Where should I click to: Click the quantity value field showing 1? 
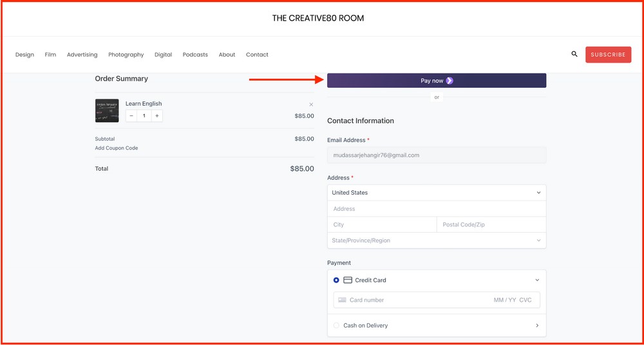tap(144, 116)
